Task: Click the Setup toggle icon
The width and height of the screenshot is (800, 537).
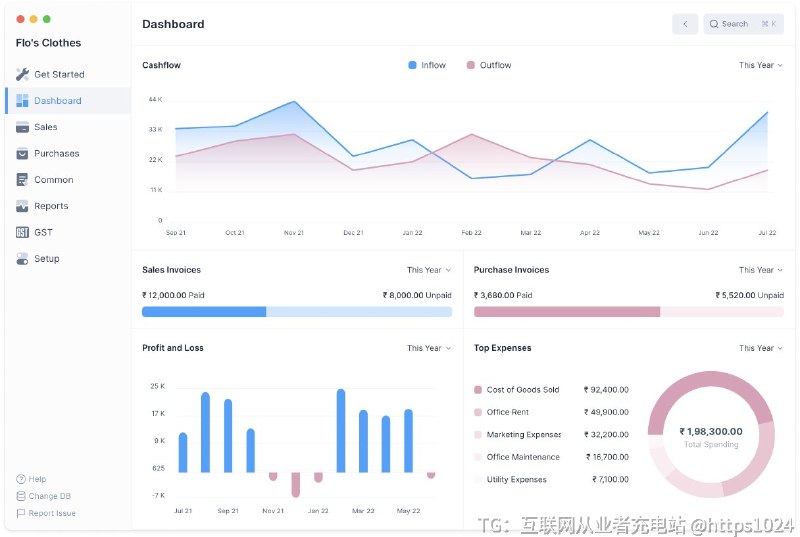Action: (x=22, y=258)
